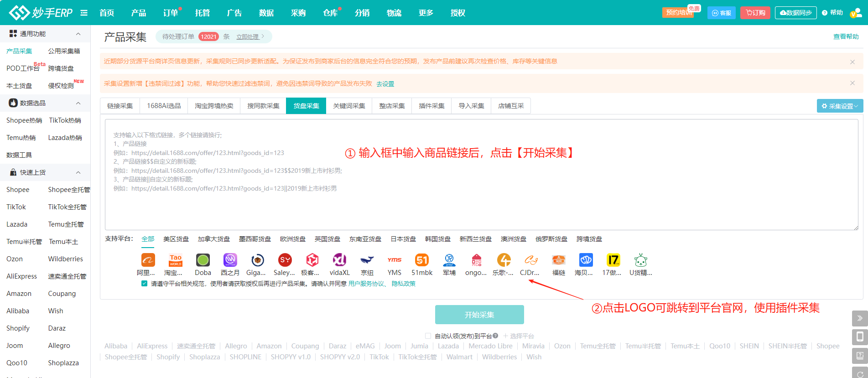Image resolution: width=868 pixels, height=378 pixels.
Task: Click the Doba platform logo
Action: [x=203, y=260]
